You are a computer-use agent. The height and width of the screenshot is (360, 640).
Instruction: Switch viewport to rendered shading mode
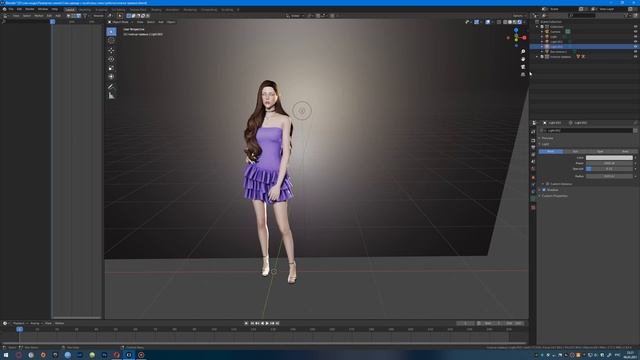pos(519,22)
